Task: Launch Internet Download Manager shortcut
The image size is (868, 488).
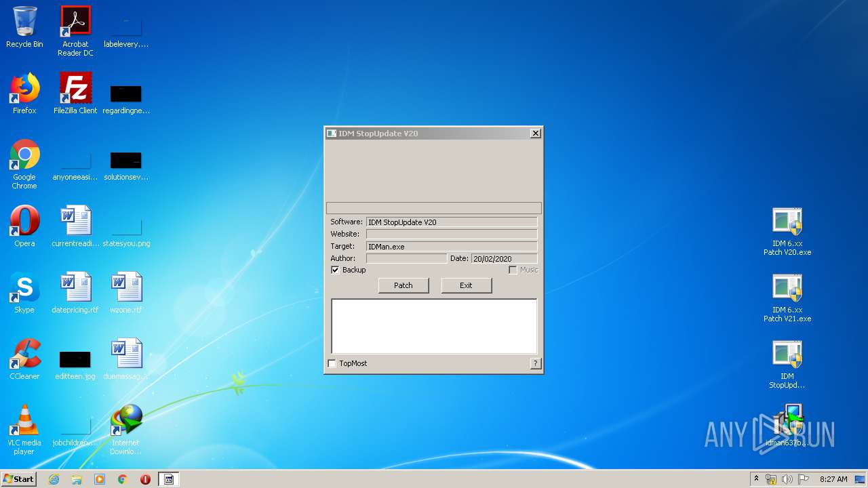Action: (126, 430)
